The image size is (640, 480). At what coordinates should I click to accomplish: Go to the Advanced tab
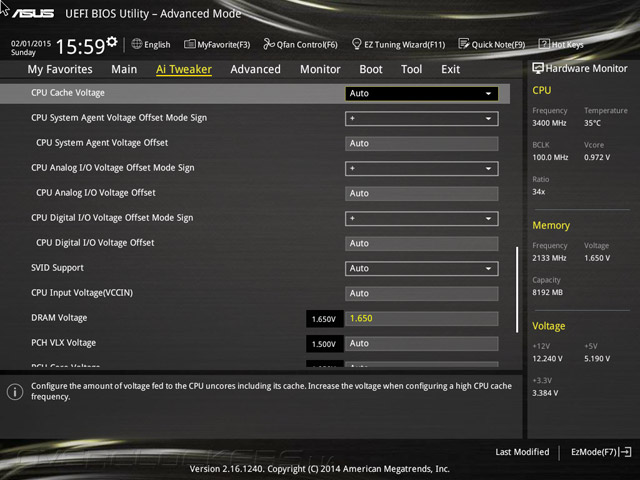256,69
